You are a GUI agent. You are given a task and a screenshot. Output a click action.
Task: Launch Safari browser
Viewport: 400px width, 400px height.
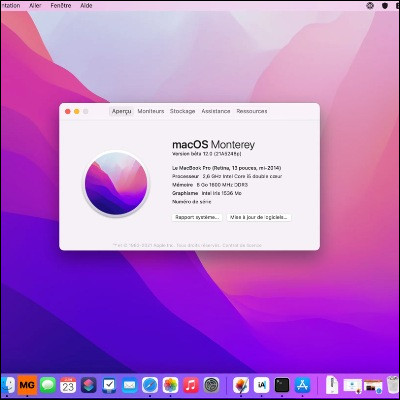point(150,385)
